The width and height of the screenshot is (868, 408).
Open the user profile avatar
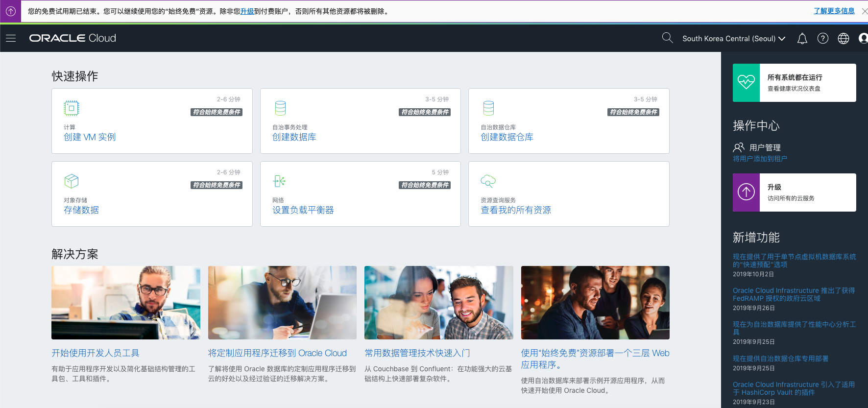863,39
